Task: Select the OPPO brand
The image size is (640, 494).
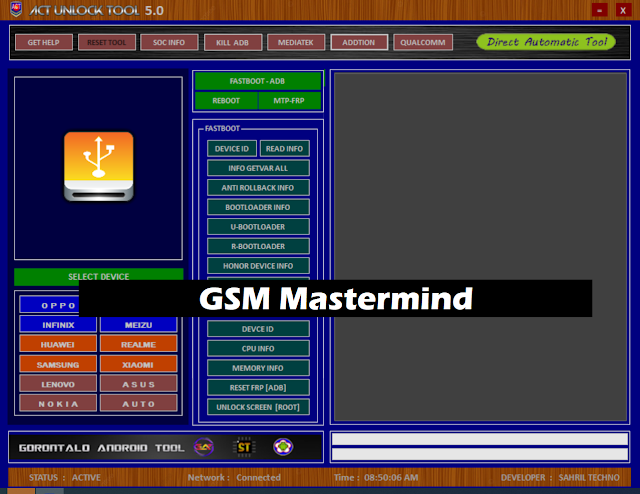Action: click(x=49, y=305)
